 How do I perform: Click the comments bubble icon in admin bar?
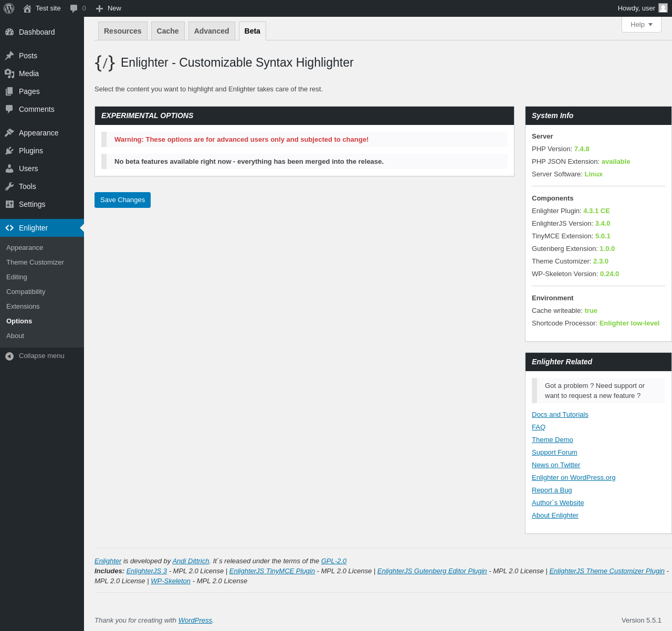point(74,8)
